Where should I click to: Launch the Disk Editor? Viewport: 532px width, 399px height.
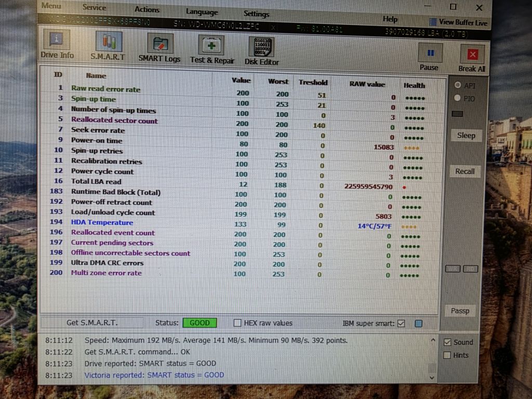(262, 51)
